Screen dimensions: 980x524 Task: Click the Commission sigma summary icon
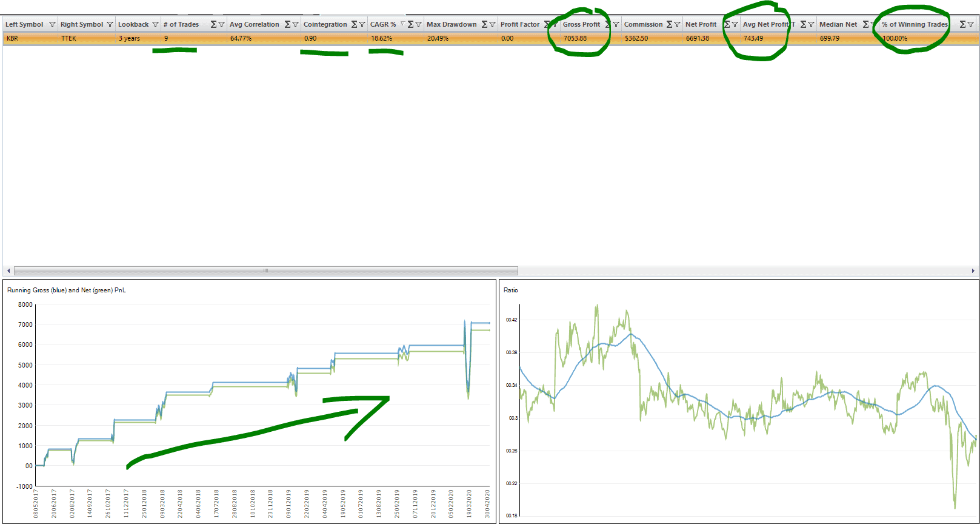[x=669, y=24]
